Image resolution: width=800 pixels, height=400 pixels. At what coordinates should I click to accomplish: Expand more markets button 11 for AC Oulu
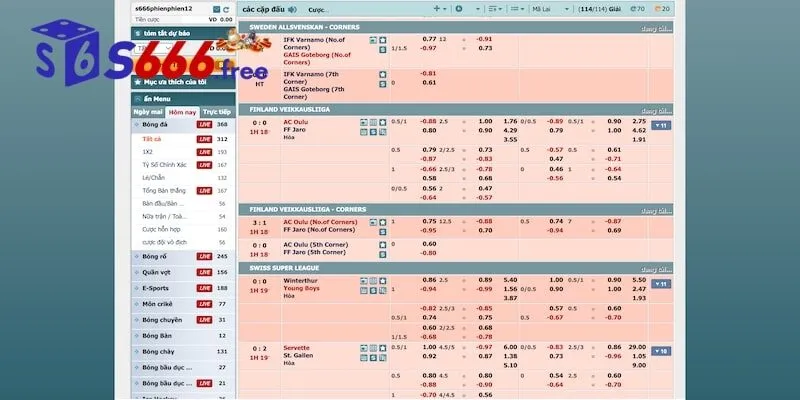tap(661, 125)
